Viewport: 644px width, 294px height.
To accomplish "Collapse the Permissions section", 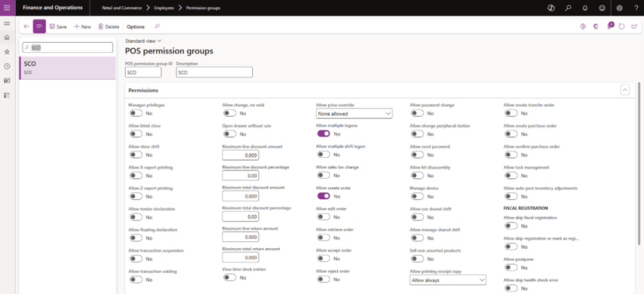I will [x=625, y=90].
